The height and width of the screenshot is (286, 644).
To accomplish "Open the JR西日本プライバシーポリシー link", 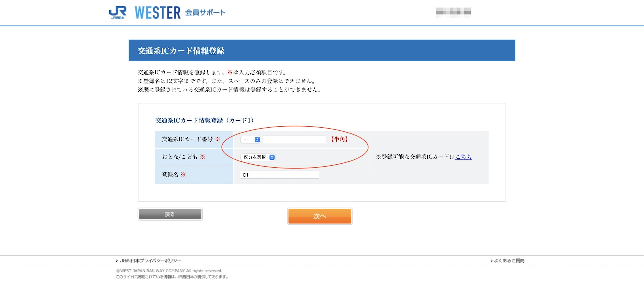I will click(x=151, y=261).
